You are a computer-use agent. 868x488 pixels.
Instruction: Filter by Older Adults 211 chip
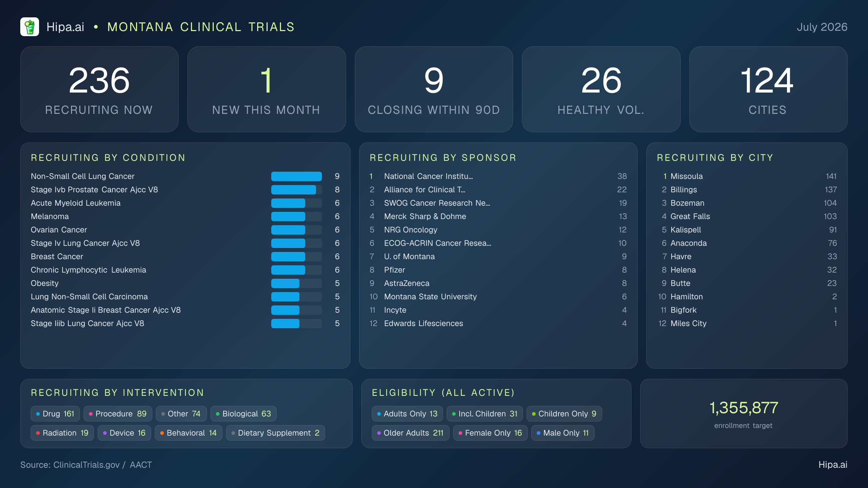(410, 433)
